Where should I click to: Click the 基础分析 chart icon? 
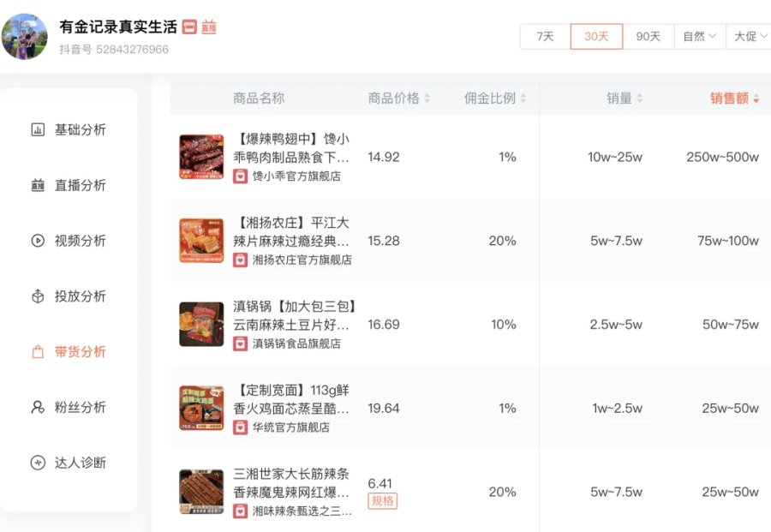tap(38, 130)
